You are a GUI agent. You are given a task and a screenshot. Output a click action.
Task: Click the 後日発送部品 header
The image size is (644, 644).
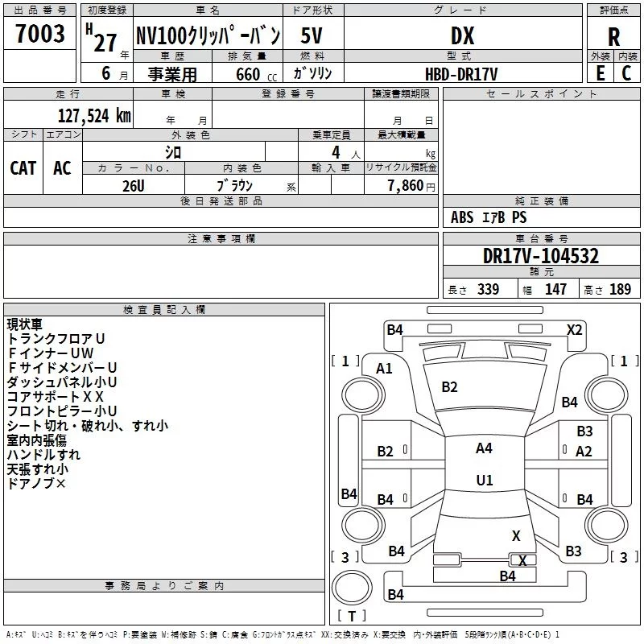click(x=221, y=200)
